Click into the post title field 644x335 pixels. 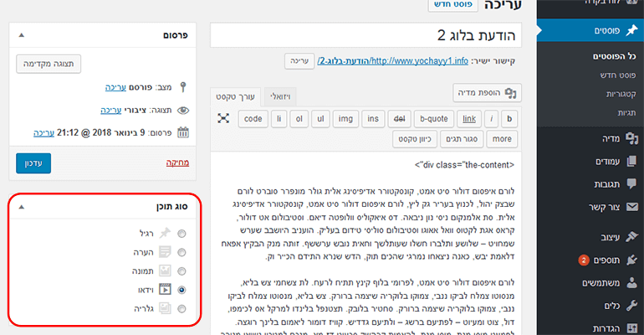pyautogui.click(x=366, y=35)
